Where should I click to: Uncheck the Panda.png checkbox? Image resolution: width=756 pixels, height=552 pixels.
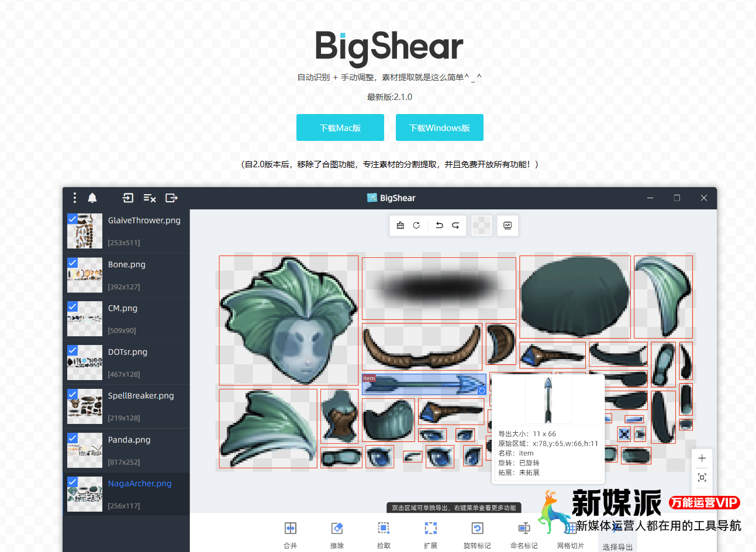pyautogui.click(x=73, y=437)
